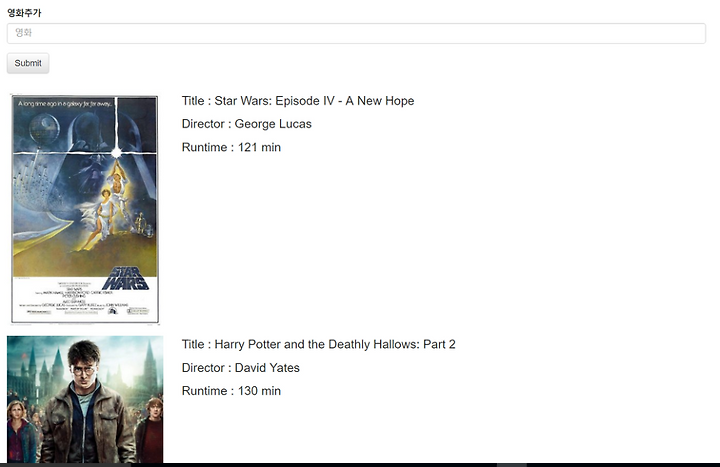Click Runtime : 130 min text
Image resolution: width=720 pixels, height=467 pixels.
click(x=231, y=391)
